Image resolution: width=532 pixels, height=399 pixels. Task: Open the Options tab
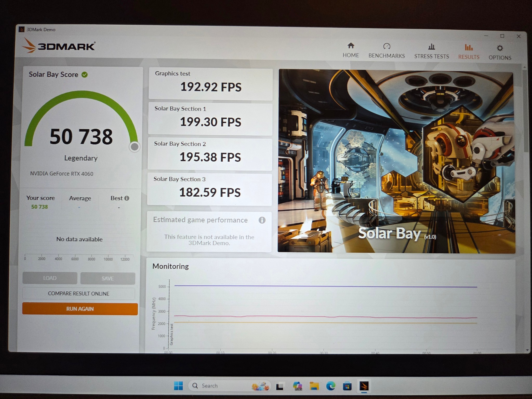point(500,53)
